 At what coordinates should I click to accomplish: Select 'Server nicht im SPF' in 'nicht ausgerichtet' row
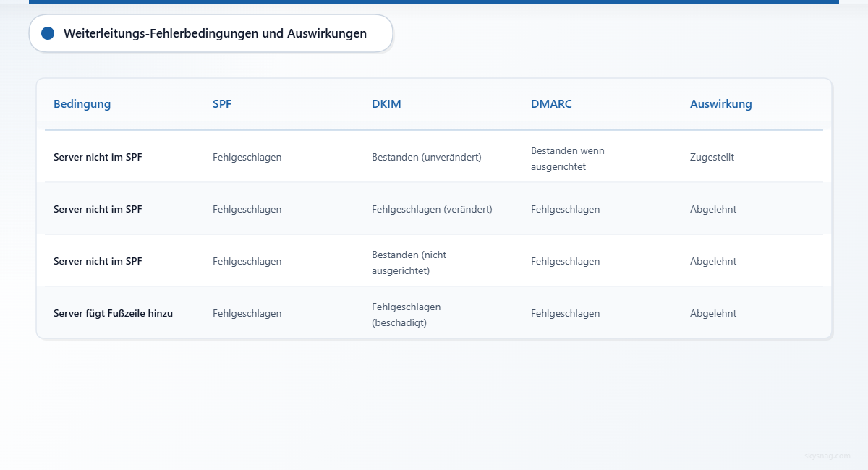[98, 261]
